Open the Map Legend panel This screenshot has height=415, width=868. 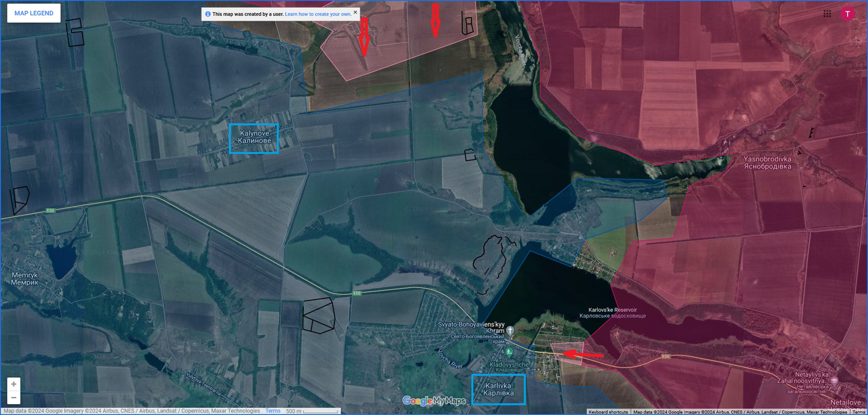tap(34, 13)
